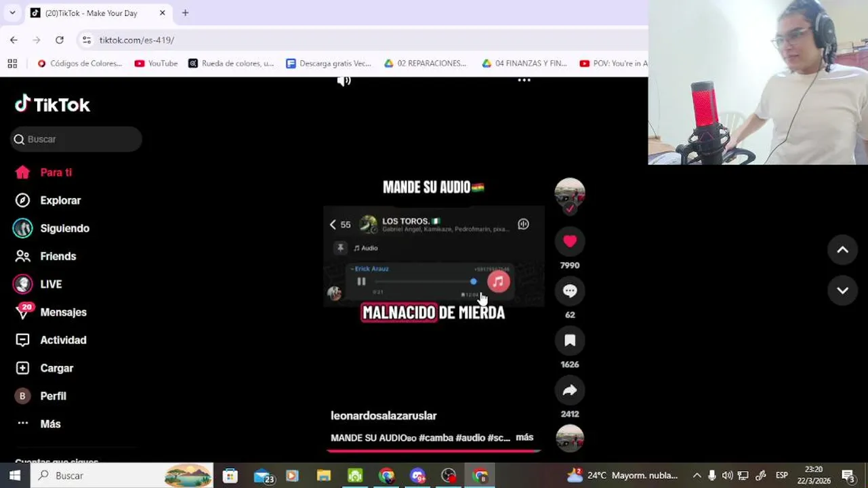Go to Siguiendo feed
Screen dimensions: 868x488
pos(51,228)
